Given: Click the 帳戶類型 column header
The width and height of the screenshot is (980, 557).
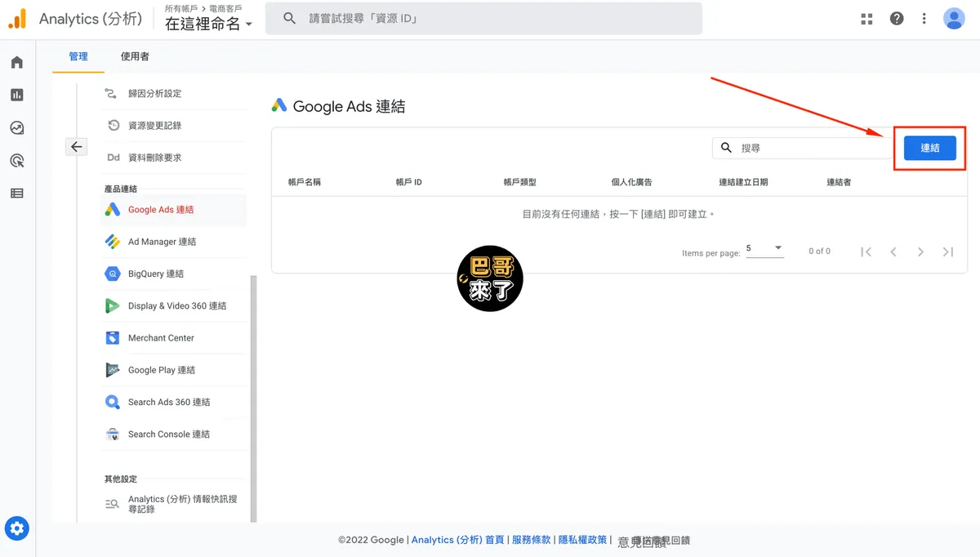Looking at the screenshot, I should [x=520, y=182].
